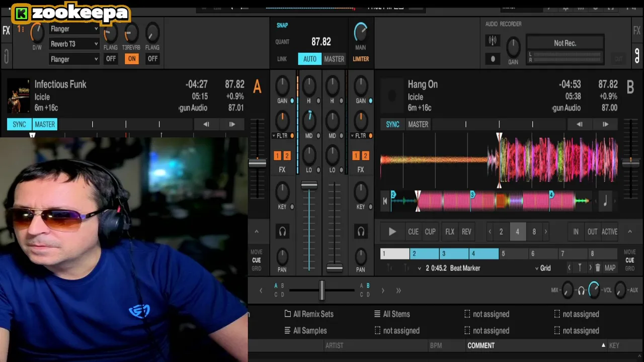Click the beat marker grid icon
644x362 pixels.
coord(580,268)
